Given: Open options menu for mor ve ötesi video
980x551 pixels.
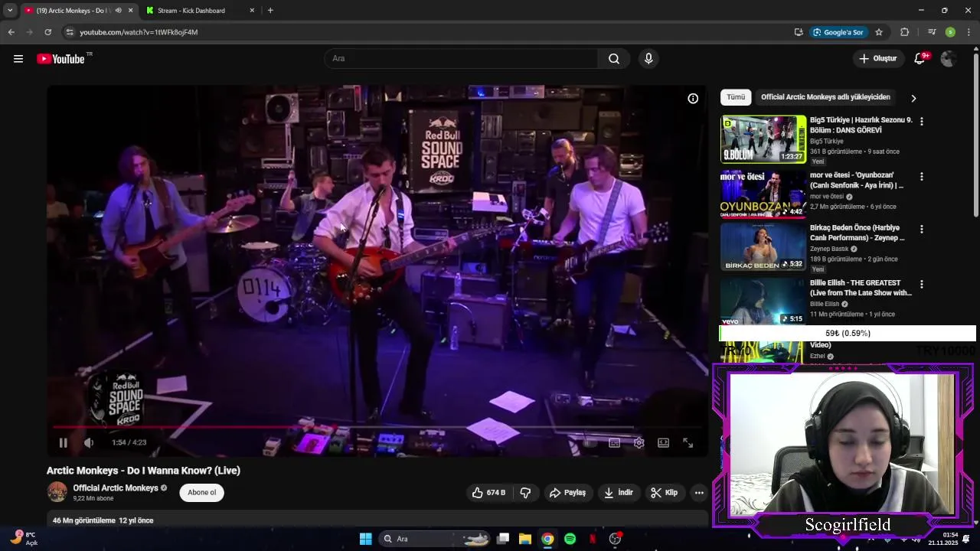Looking at the screenshot, I should tap(922, 177).
